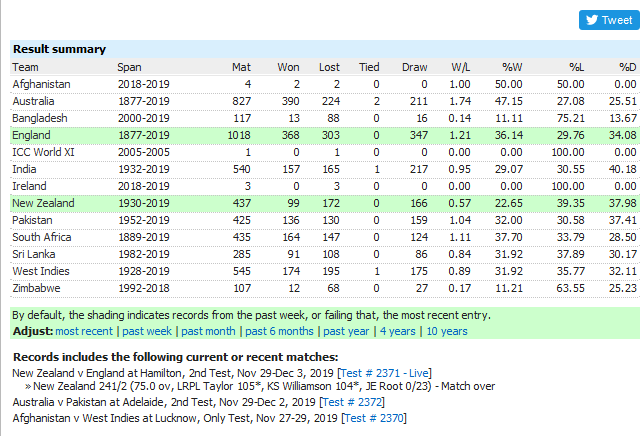Image resolution: width=640 pixels, height=436 pixels.
Task: Open the Test # 2371 - Live link
Action: 384,373
